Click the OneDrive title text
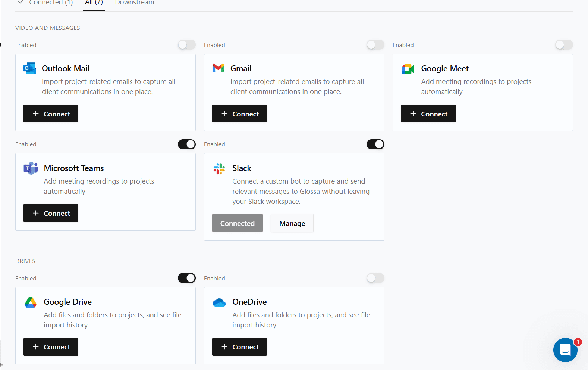The width and height of the screenshot is (588, 370). coord(250,302)
